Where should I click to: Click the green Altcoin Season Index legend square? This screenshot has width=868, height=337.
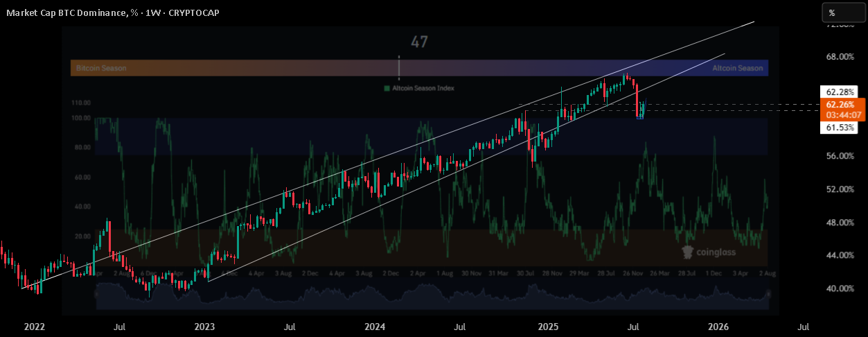point(387,89)
